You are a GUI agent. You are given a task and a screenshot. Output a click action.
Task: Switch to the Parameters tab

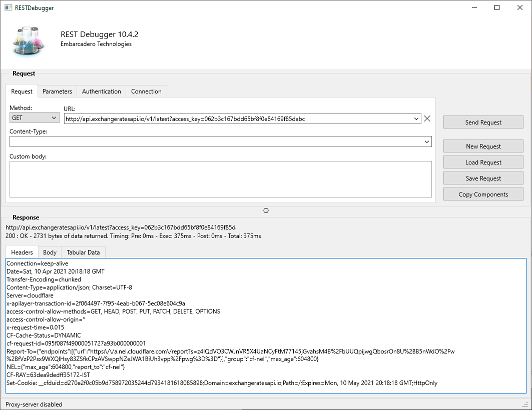pyautogui.click(x=57, y=91)
